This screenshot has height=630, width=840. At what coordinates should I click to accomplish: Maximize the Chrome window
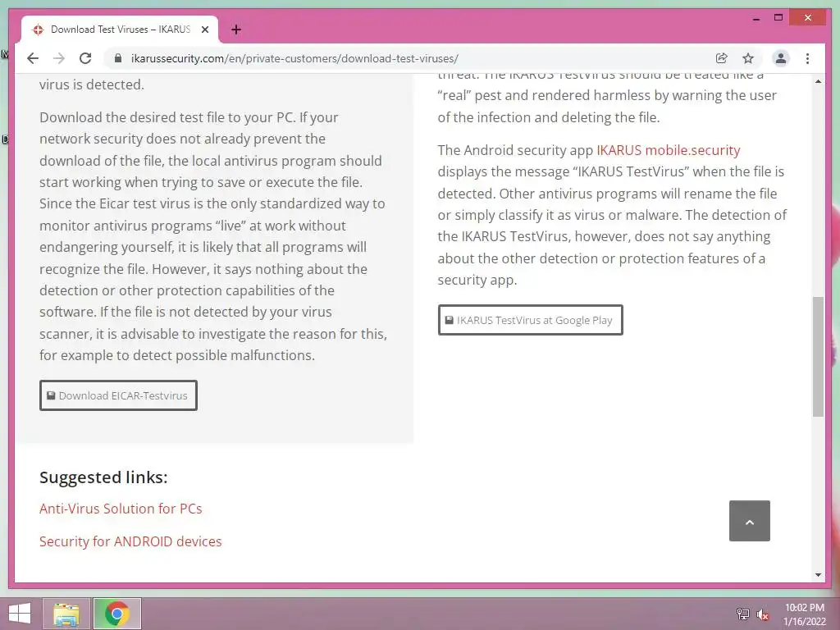[x=778, y=18]
